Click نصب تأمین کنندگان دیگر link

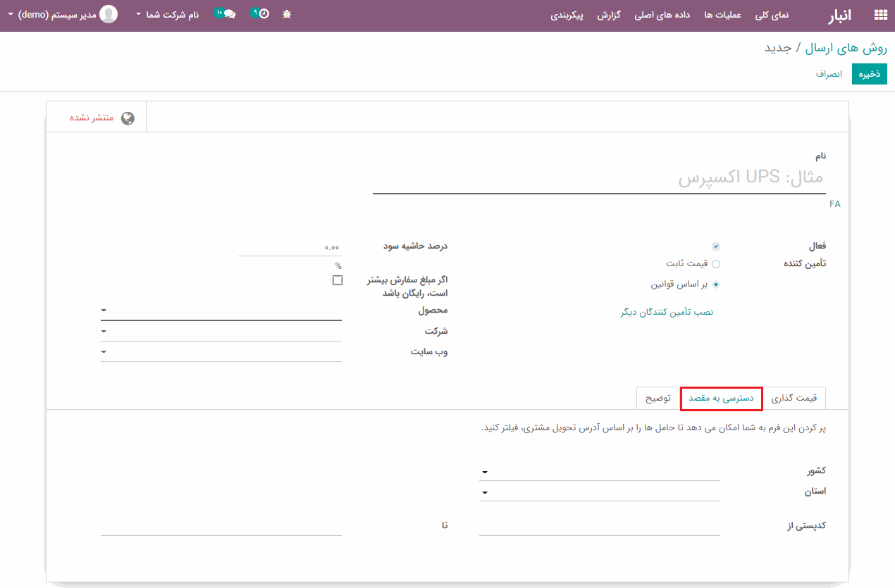click(x=667, y=311)
